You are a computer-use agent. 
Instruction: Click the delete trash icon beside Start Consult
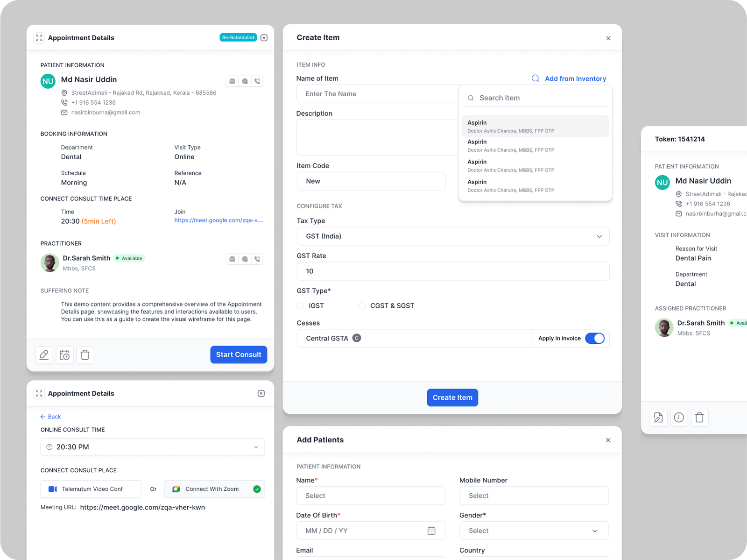[85, 355]
